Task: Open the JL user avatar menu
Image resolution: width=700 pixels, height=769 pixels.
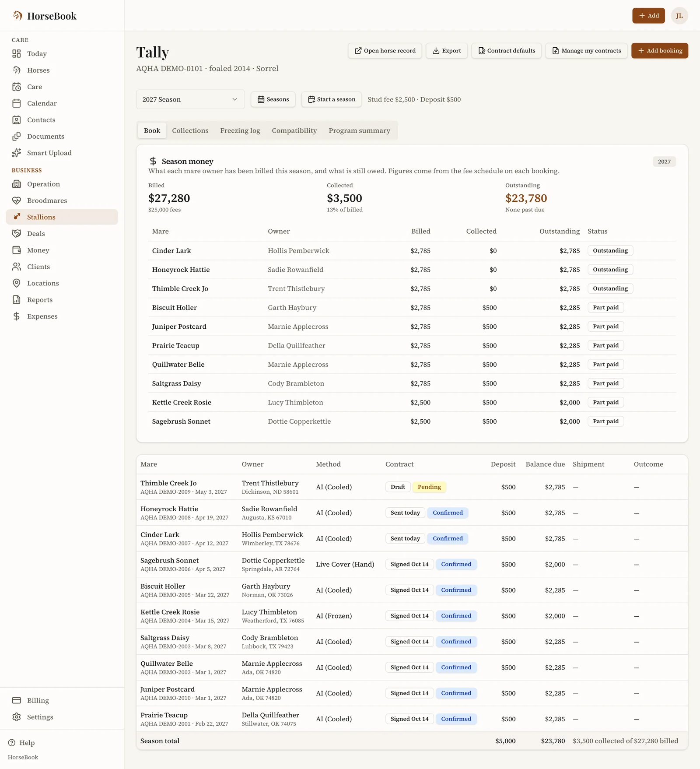Action: coord(679,16)
